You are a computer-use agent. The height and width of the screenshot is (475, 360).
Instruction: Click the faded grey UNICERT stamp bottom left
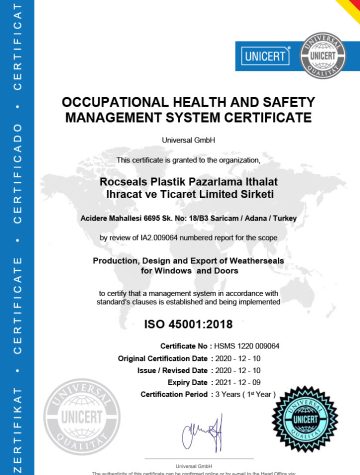coord(82,416)
